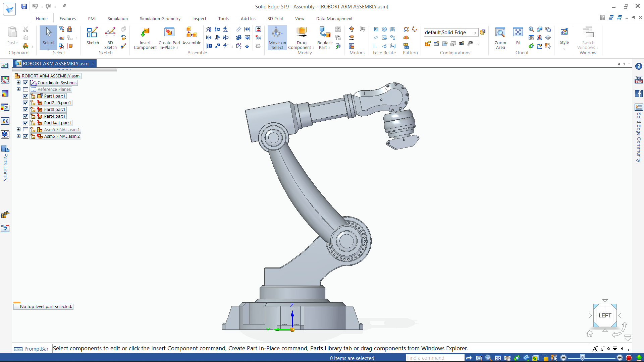Image resolution: width=644 pixels, height=362 pixels.
Task: Expand the Coordinate Systems node
Action: coord(18,82)
